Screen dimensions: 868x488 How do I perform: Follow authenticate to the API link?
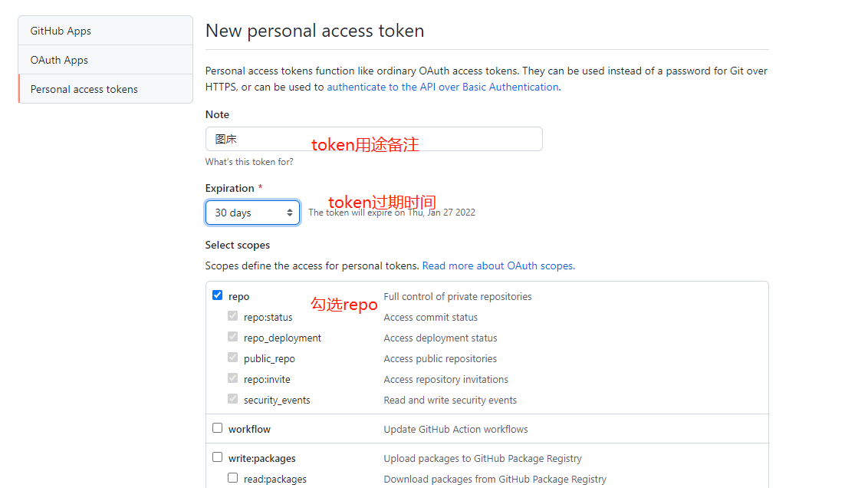[x=442, y=87]
